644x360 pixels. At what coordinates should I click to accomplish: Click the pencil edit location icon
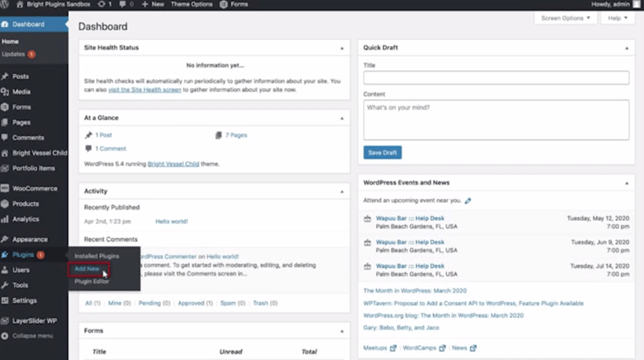(468, 201)
